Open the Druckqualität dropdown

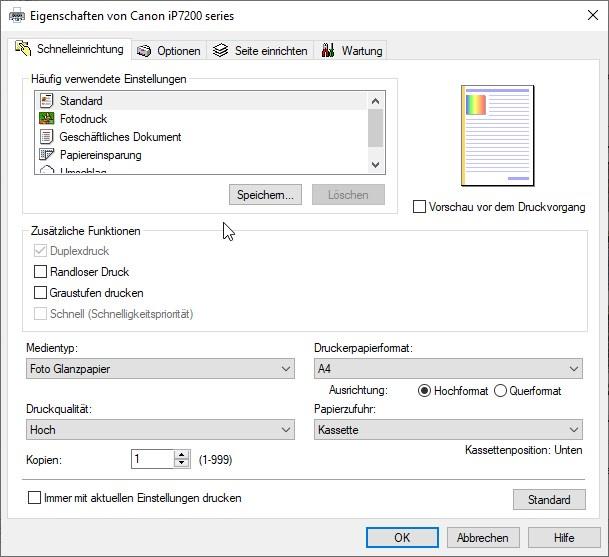pos(160,430)
